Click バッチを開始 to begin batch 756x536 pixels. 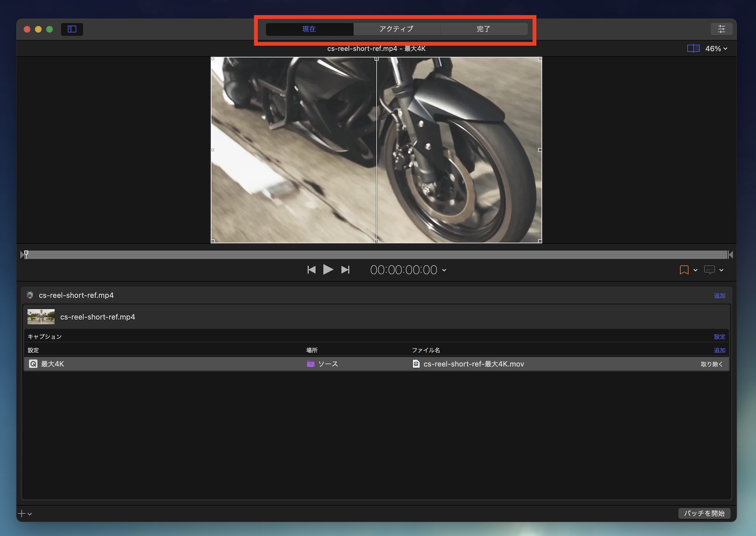tap(704, 513)
